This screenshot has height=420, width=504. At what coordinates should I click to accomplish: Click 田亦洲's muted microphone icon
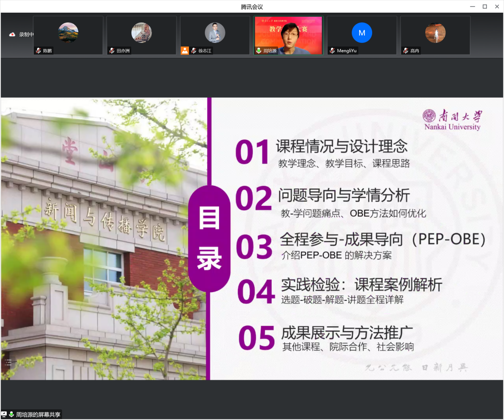tap(112, 50)
